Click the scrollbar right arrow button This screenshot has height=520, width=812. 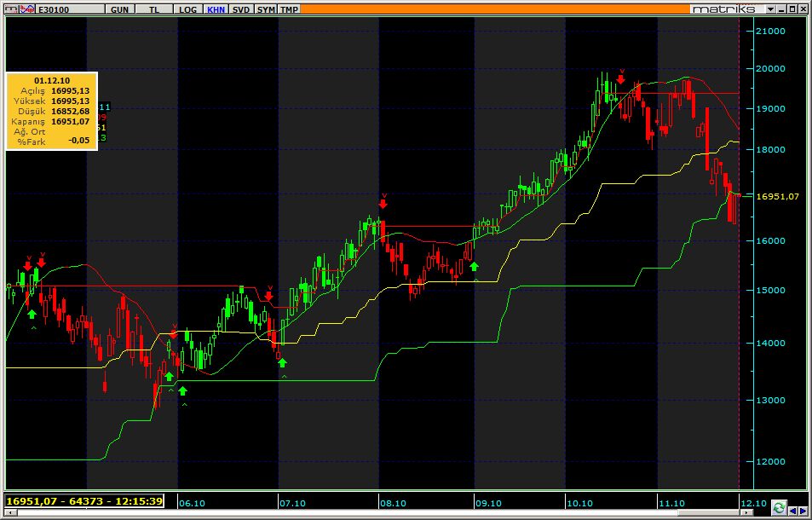pyautogui.click(x=747, y=514)
